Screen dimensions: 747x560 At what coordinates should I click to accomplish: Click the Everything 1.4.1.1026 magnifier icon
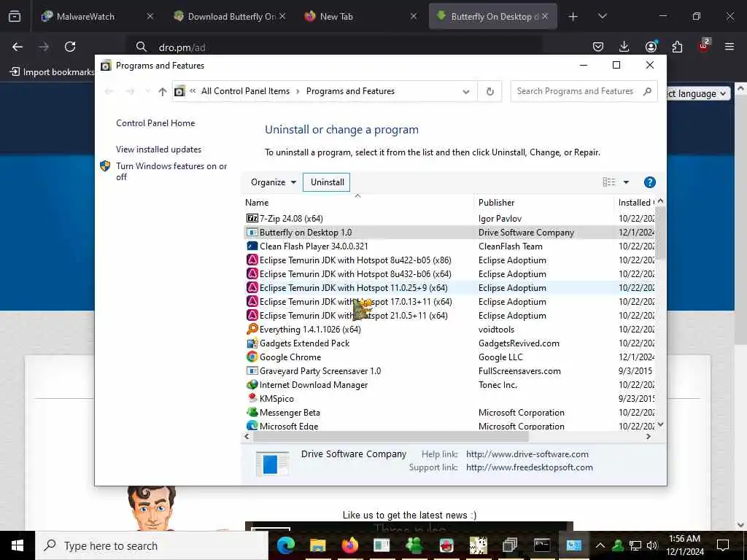click(252, 329)
